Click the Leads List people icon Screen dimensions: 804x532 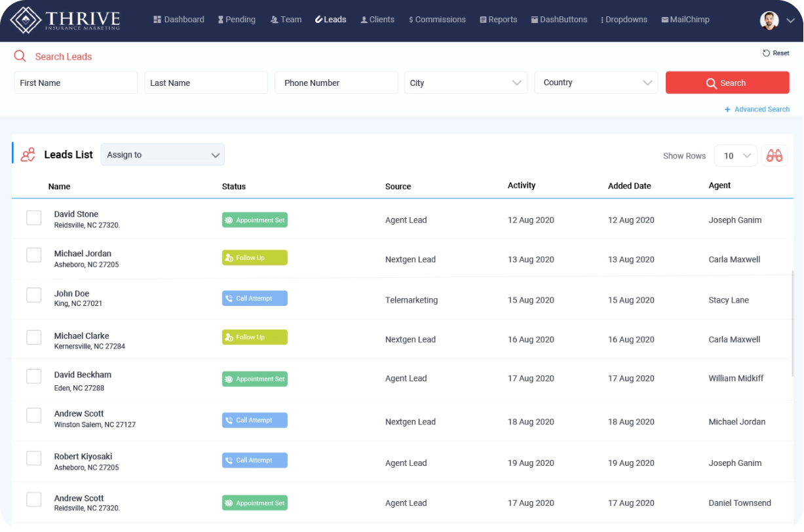(x=28, y=155)
